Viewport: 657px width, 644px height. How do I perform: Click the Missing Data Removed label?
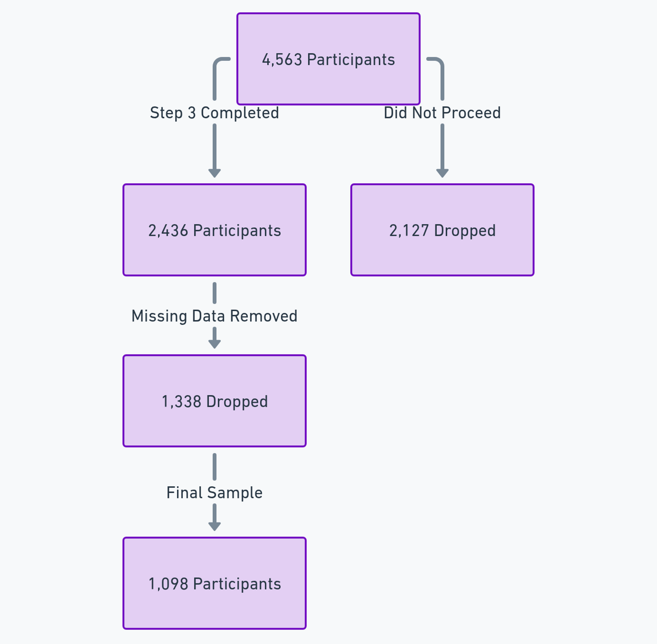pyautogui.click(x=214, y=316)
